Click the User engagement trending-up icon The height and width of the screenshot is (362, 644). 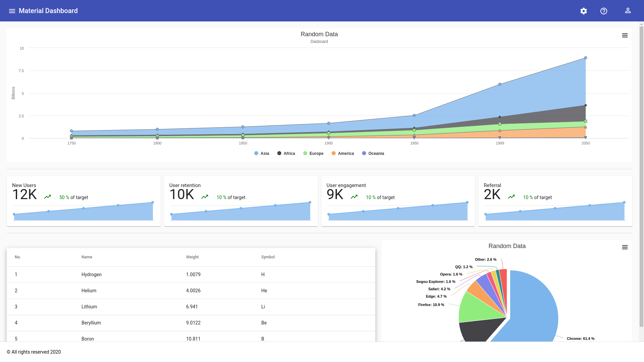tap(354, 197)
